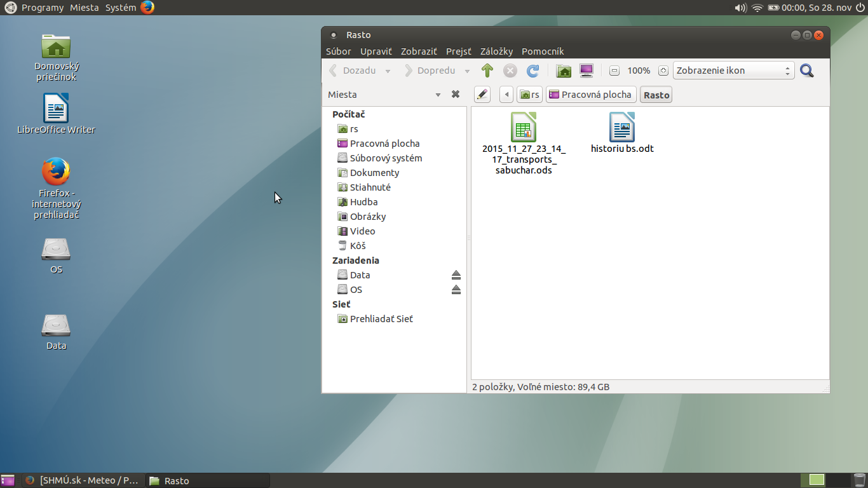868x488 pixels.
Task: Click the Rasto taskbar window button
Action: tap(208, 480)
